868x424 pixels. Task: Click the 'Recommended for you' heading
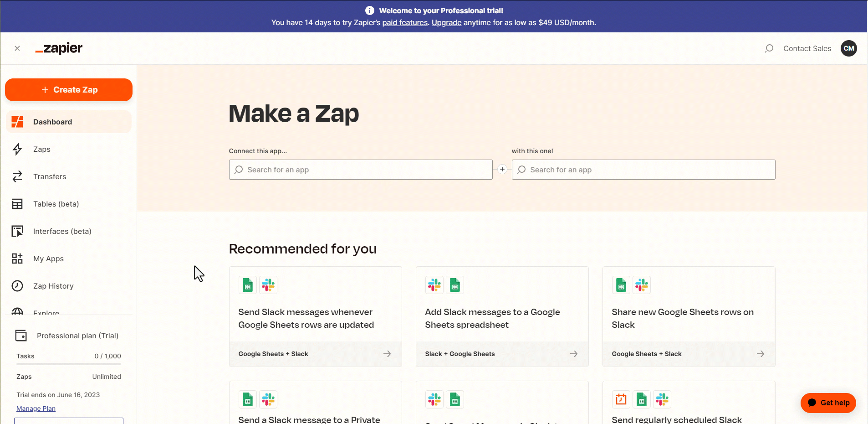pyautogui.click(x=303, y=249)
